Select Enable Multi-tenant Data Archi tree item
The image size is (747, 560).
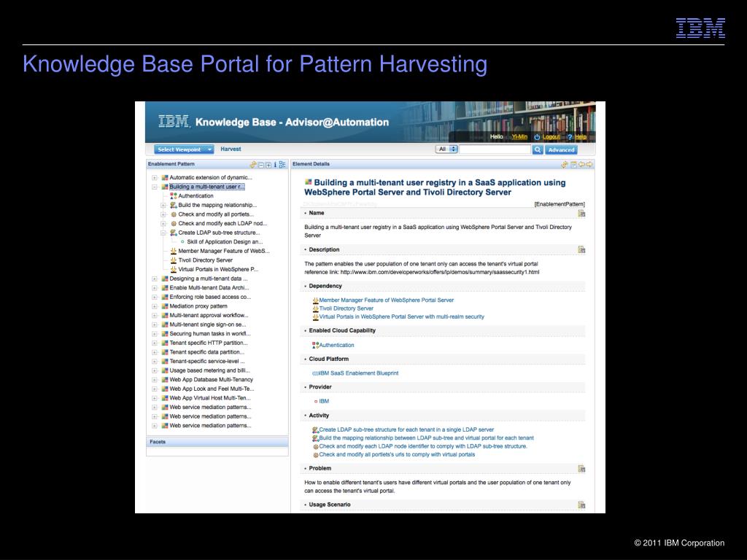click(x=209, y=288)
